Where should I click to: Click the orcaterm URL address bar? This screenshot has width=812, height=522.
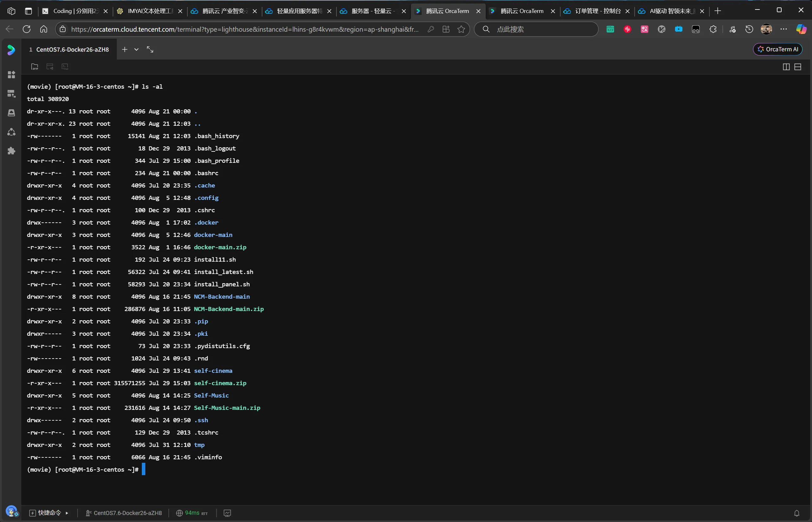tap(245, 29)
